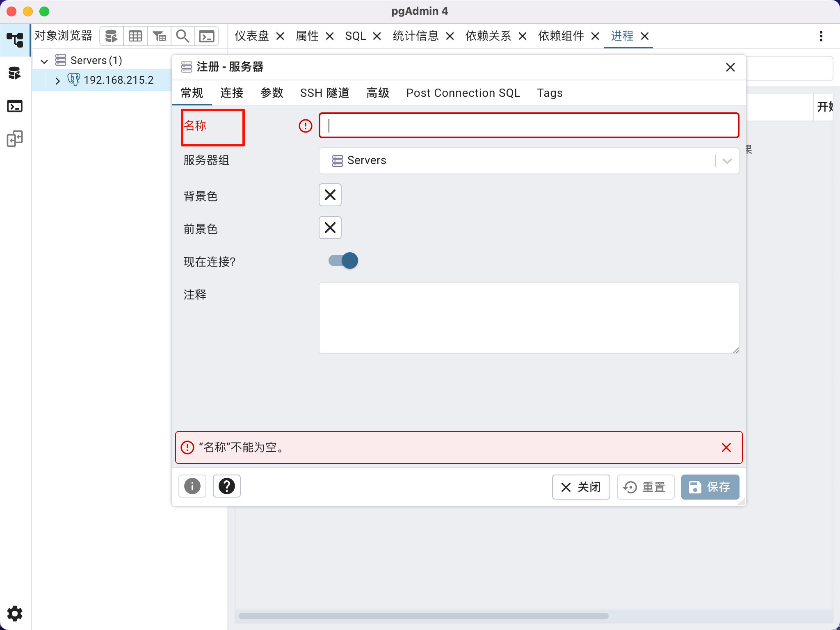The width and height of the screenshot is (840, 630).
Task: Click the settings gear at bottom left
Action: click(x=14, y=613)
